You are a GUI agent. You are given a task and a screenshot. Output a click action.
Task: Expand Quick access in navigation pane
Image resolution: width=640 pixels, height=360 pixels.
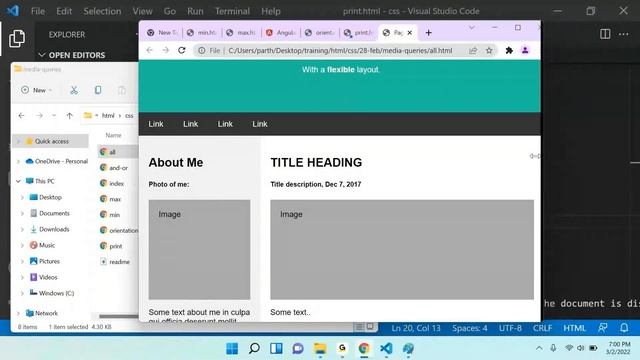pos(18,141)
